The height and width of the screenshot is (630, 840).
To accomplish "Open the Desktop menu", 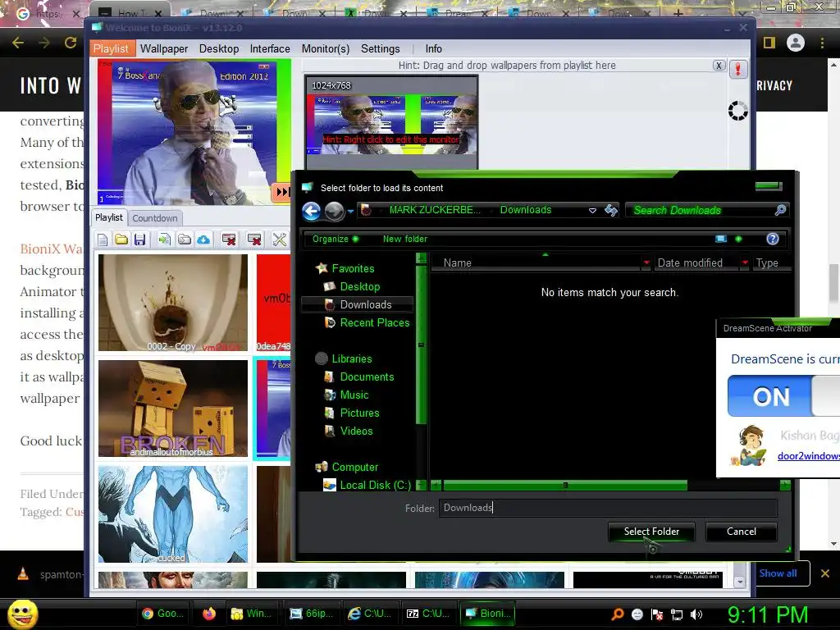I will pos(219,48).
